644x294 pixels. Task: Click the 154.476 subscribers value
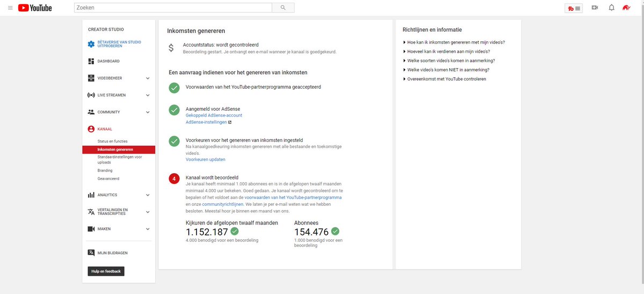pos(311,232)
